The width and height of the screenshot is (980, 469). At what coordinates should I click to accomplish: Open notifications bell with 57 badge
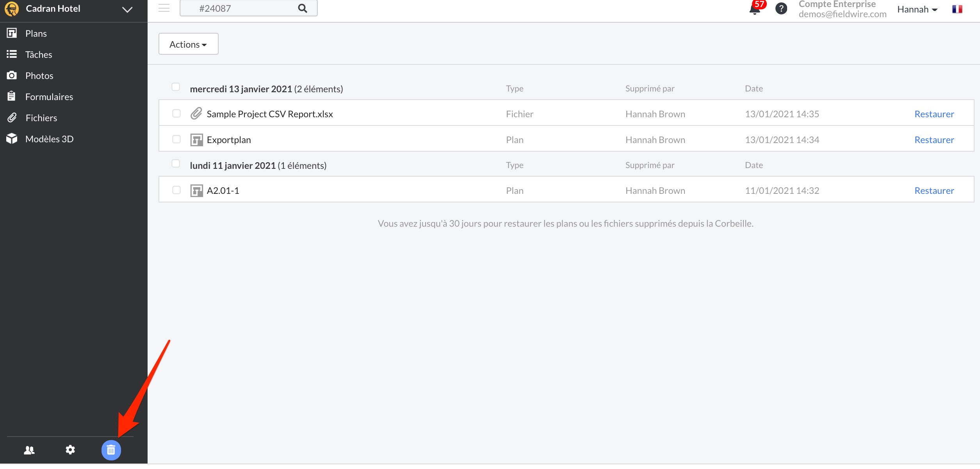(755, 9)
